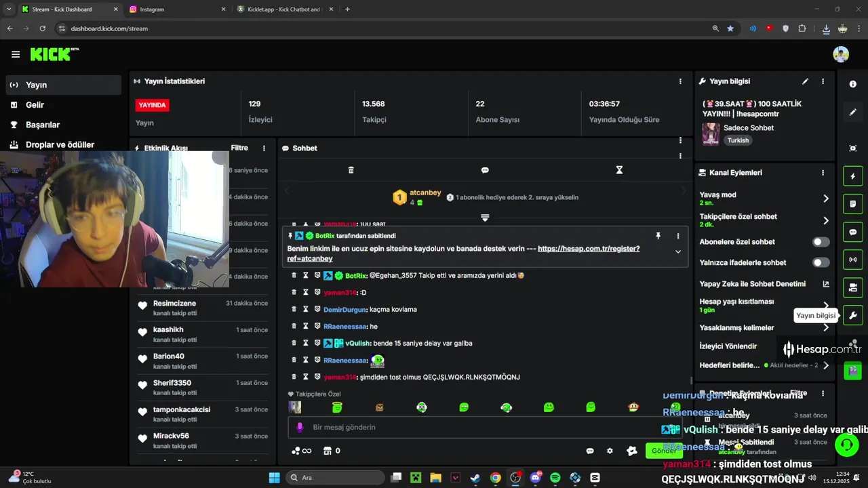Click the Windows taskbar search box
Image resolution: width=868 pixels, height=488 pixels.
[335, 478]
